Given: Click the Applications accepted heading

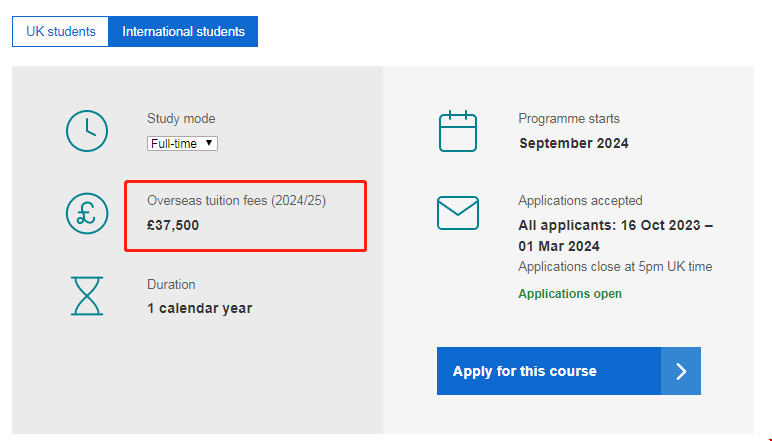Looking at the screenshot, I should pos(580,201).
